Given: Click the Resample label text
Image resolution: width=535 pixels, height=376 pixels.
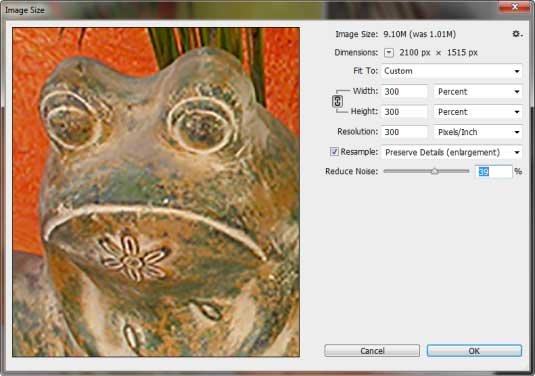Looking at the screenshot, I should [x=359, y=151].
